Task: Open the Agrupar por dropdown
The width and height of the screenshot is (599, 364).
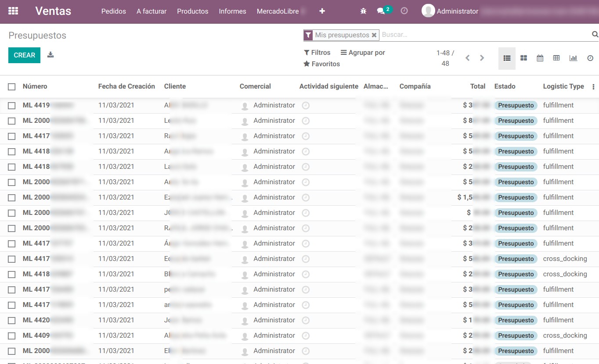Action: coord(363,53)
